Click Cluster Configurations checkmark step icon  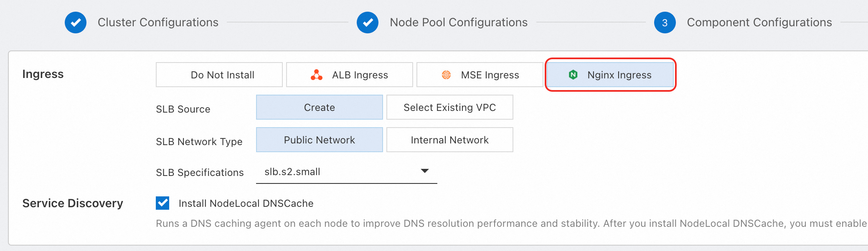click(76, 23)
